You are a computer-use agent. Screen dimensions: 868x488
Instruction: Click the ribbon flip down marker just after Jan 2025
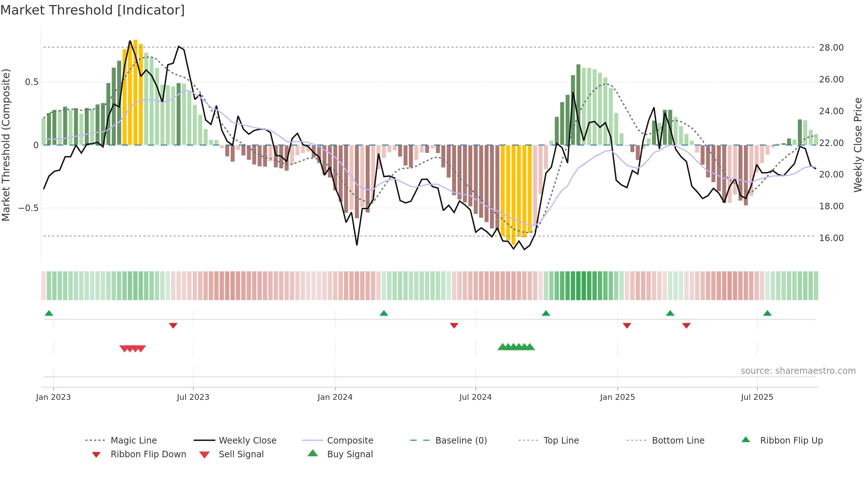[627, 326]
